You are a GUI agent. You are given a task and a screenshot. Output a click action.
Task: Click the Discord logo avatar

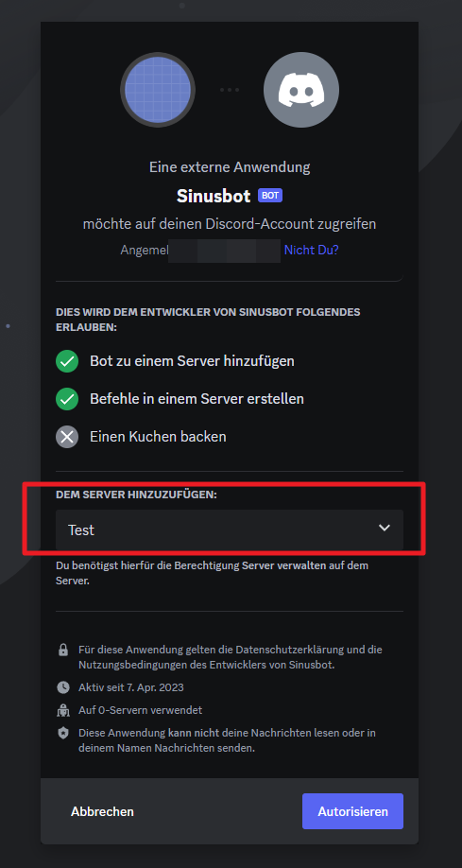pyautogui.click(x=301, y=90)
